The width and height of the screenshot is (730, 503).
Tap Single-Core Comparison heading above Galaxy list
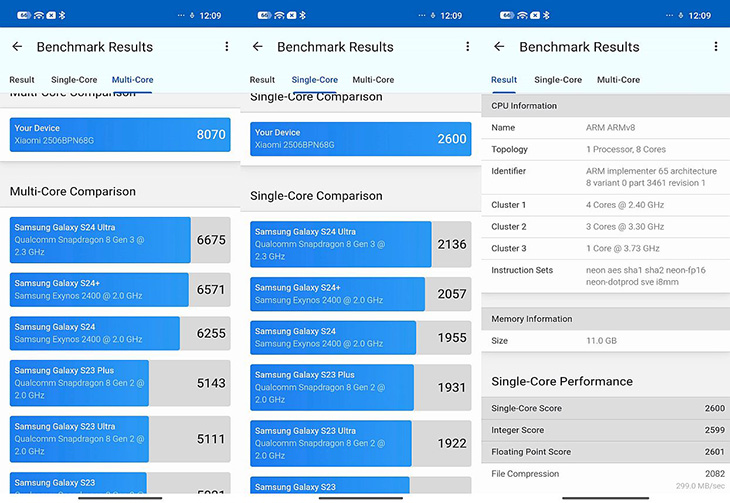(316, 196)
